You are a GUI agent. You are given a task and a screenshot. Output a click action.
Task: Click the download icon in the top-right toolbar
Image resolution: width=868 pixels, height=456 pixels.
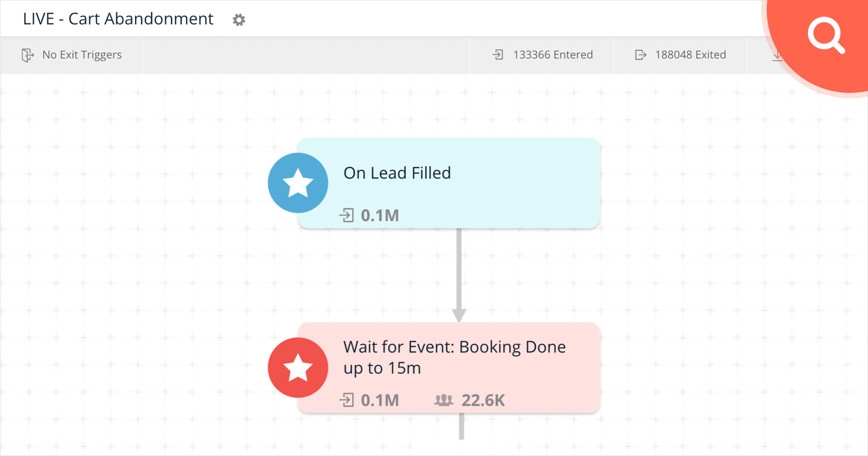[x=777, y=54]
